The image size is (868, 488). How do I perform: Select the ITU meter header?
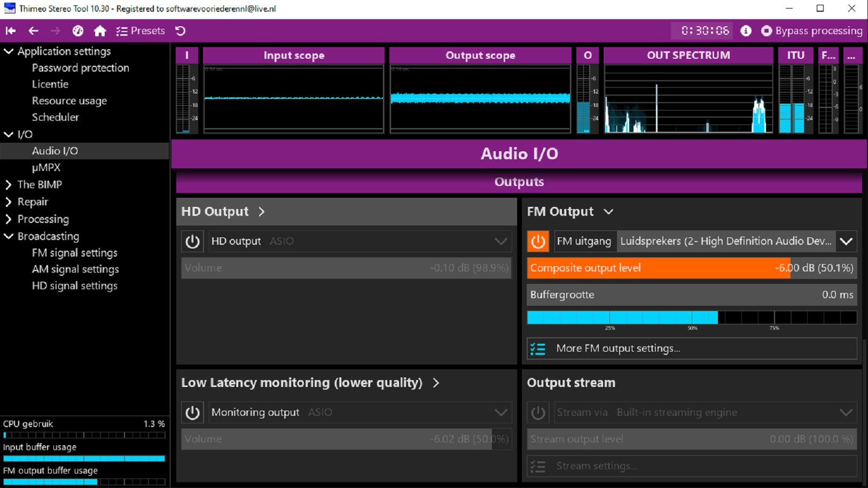click(x=795, y=55)
